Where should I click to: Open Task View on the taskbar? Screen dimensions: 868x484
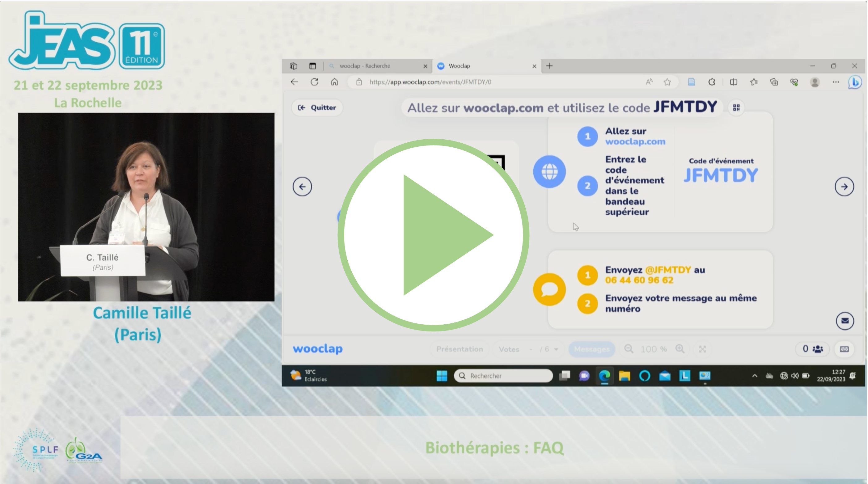tap(565, 376)
